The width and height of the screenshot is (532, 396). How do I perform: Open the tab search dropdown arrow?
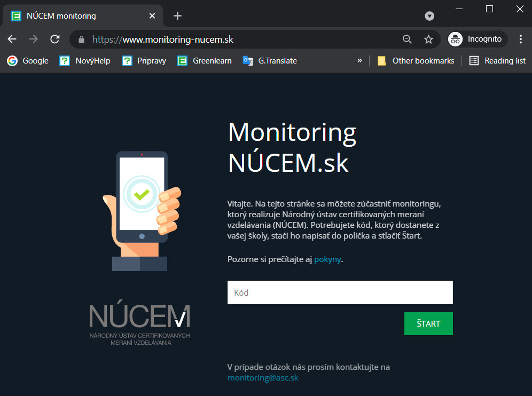[429, 16]
